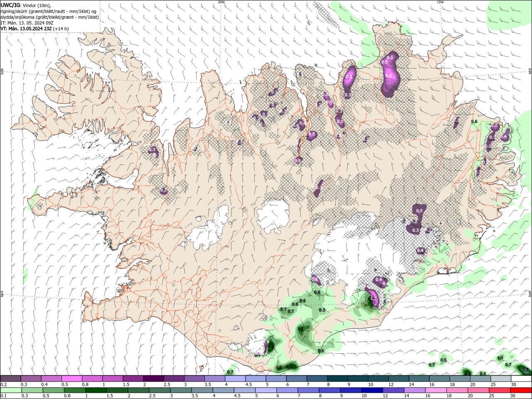The width and height of the screenshot is (532, 399).
Task: Click the palest green 0.1 swatch in lower legend
Action: pos(11,390)
